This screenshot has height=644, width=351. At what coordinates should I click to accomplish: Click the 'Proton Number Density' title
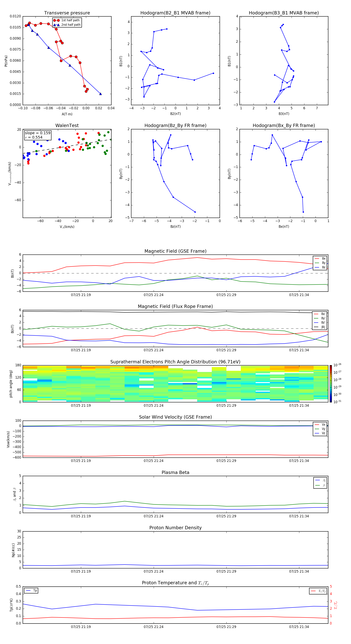pyautogui.click(x=175, y=528)
